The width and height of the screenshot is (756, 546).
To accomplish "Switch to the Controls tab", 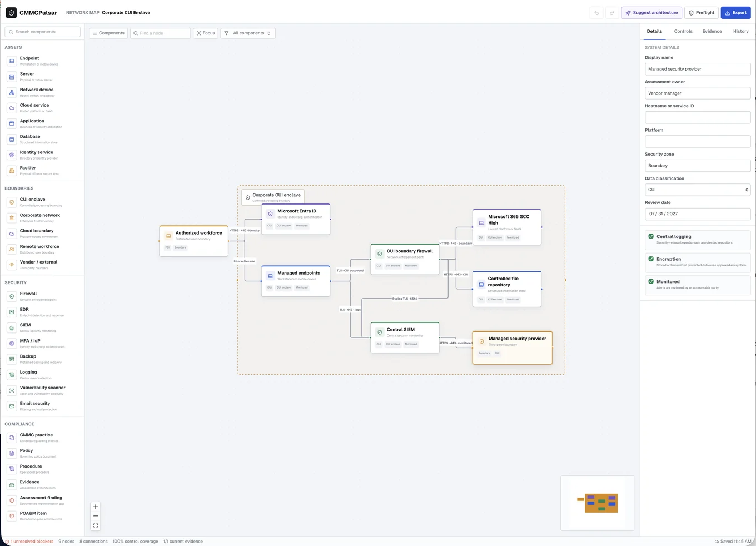I will (683, 31).
